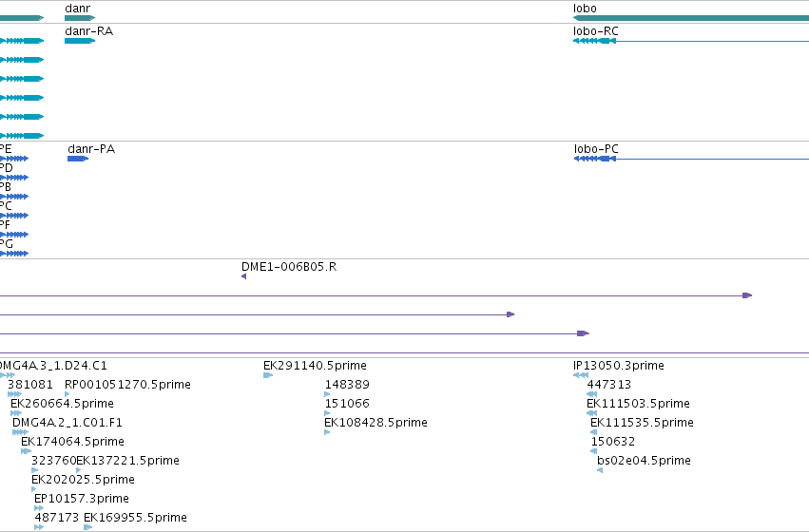The height and width of the screenshot is (532, 809).
Task: Click the DME1-006B05.R feature arrow
Action: (244, 276)
